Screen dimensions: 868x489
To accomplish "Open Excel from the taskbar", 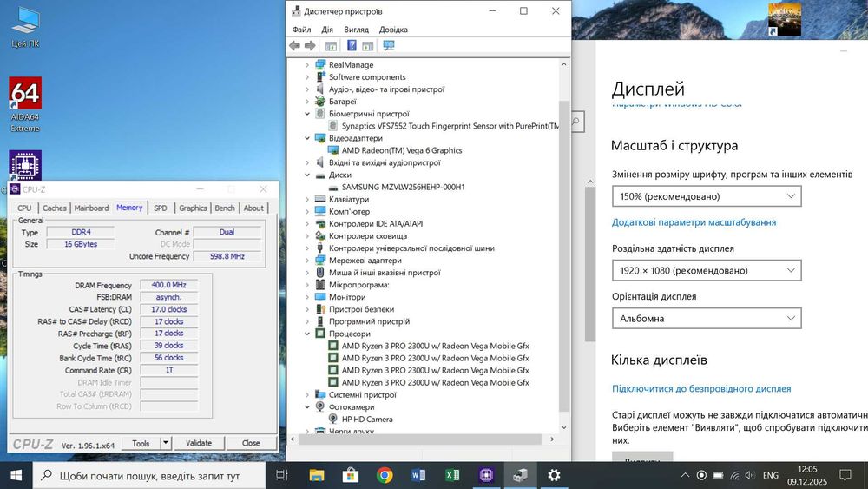I will pyautogui.click(x=452, y=475).
